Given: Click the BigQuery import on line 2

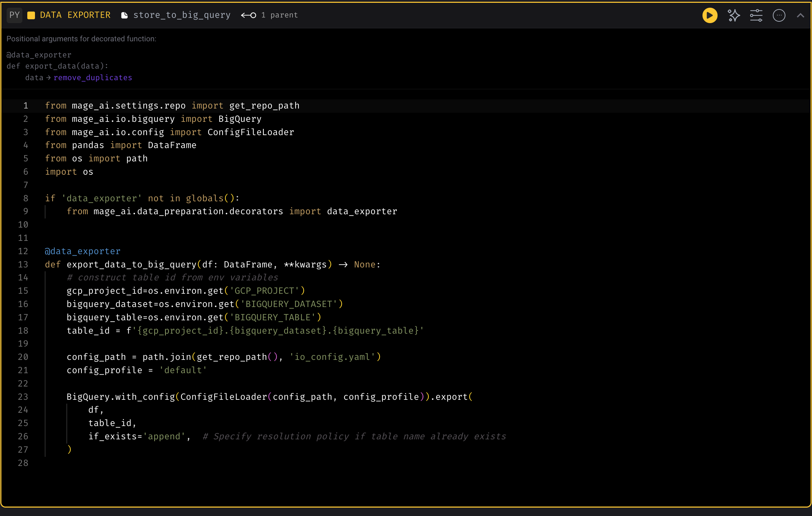Looking at the screenshot, I should click(240, 119).
